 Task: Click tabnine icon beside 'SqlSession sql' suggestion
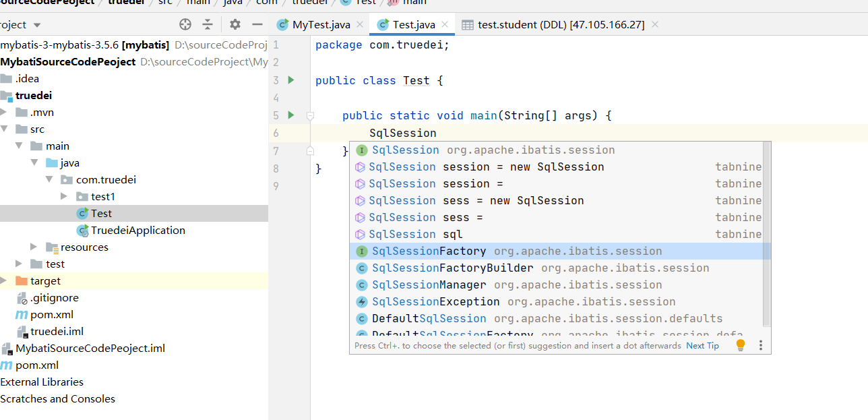(361, 235)
